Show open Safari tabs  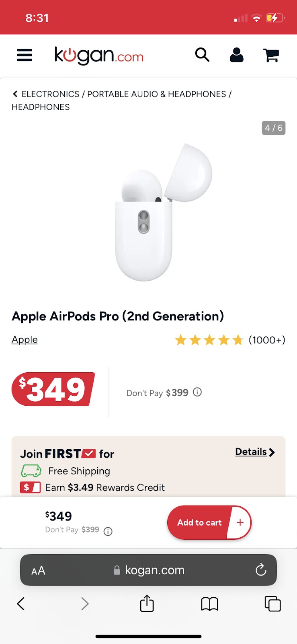(272, 603)
